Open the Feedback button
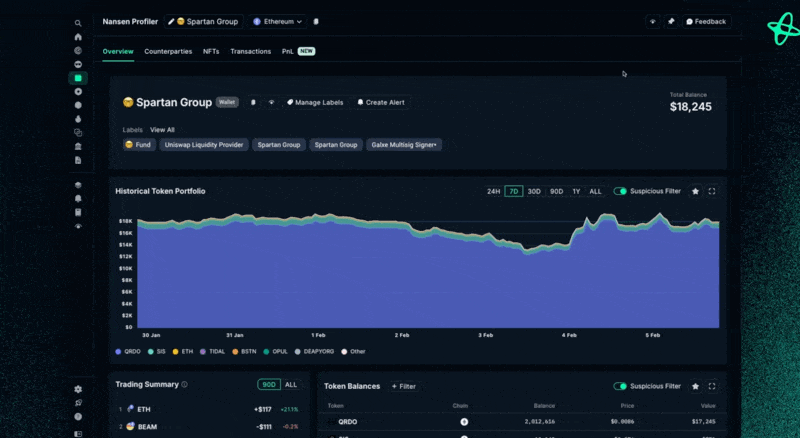 pos(706,21)
